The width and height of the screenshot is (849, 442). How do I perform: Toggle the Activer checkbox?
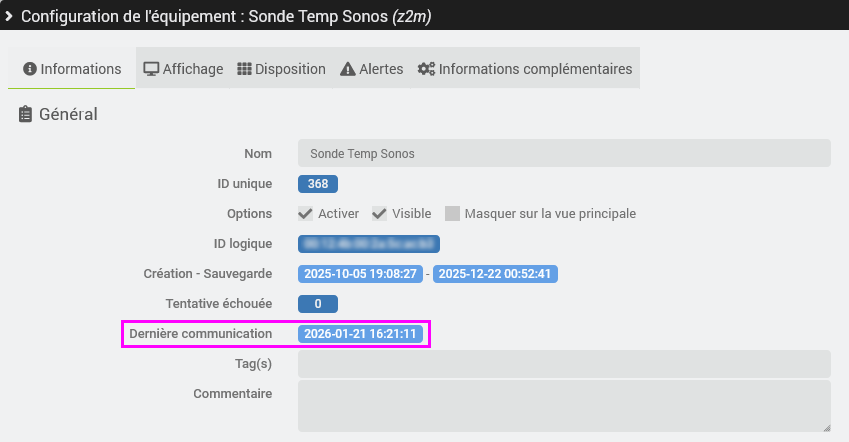[305, 213]
